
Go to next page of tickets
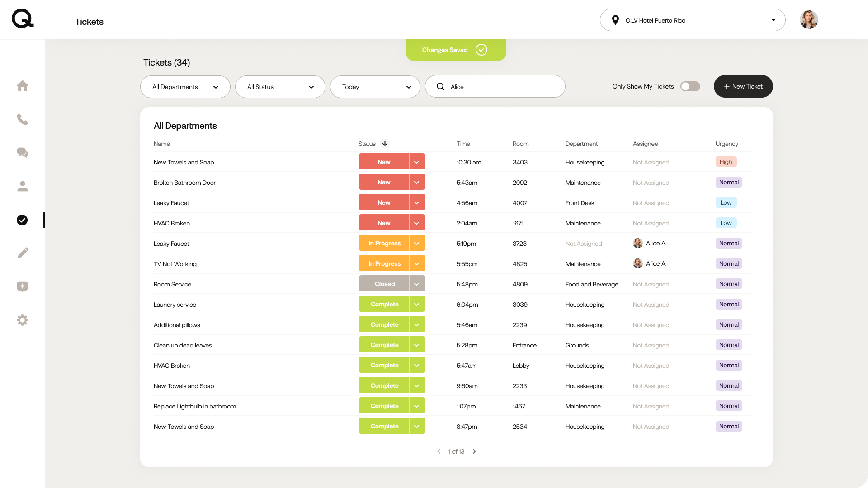click(x=474, y=451)
